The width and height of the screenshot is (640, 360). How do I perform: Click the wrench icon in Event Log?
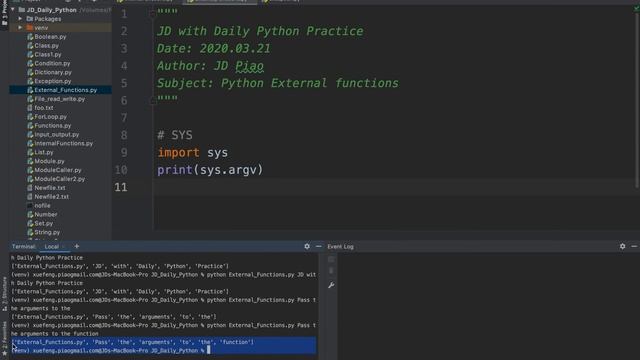point(331,285)
